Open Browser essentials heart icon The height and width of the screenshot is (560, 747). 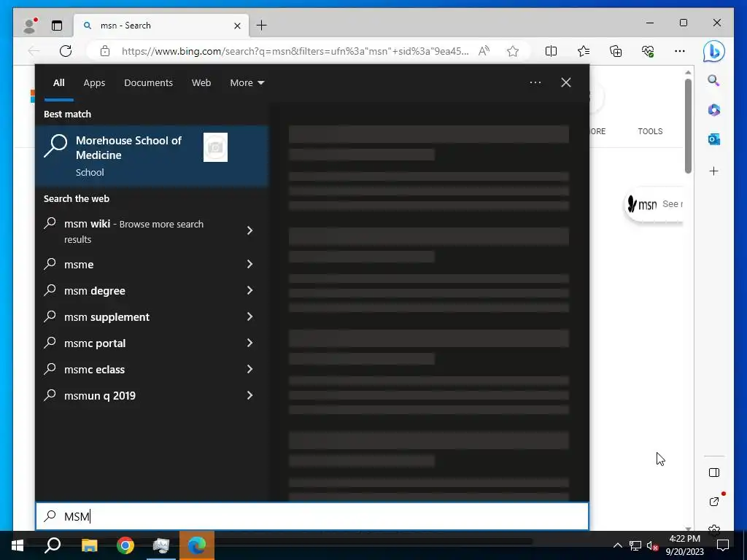click(648, 51)
